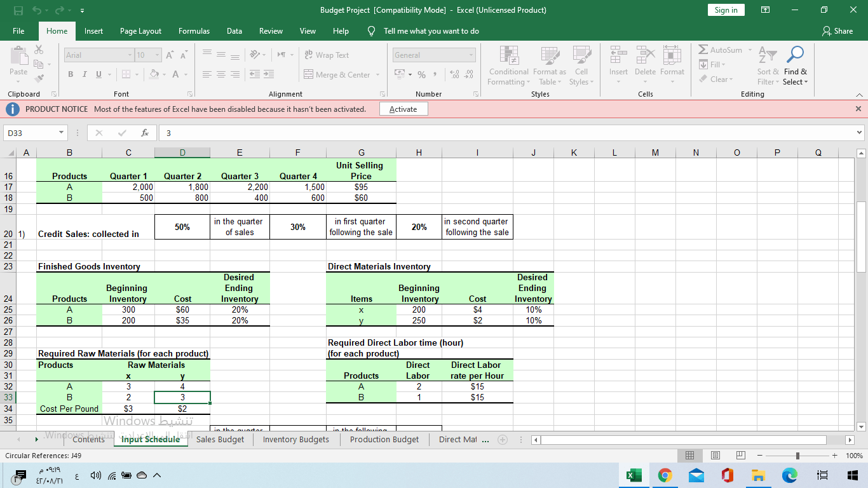Click the Cell Styles icon
Image resolution: width=868 pixels, height=488 pixels.
[581, 56]
